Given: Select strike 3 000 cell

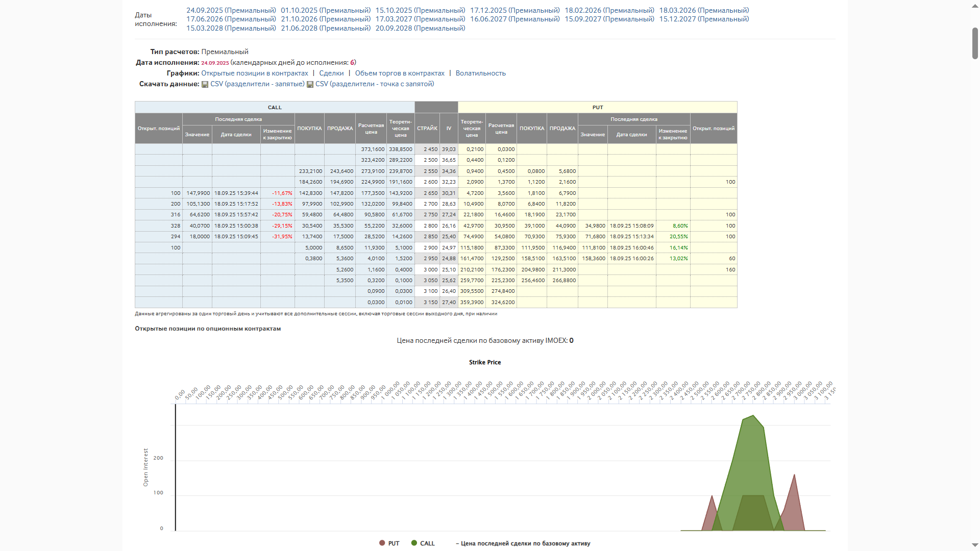Looking at the screenshot, I should [427, 269].
